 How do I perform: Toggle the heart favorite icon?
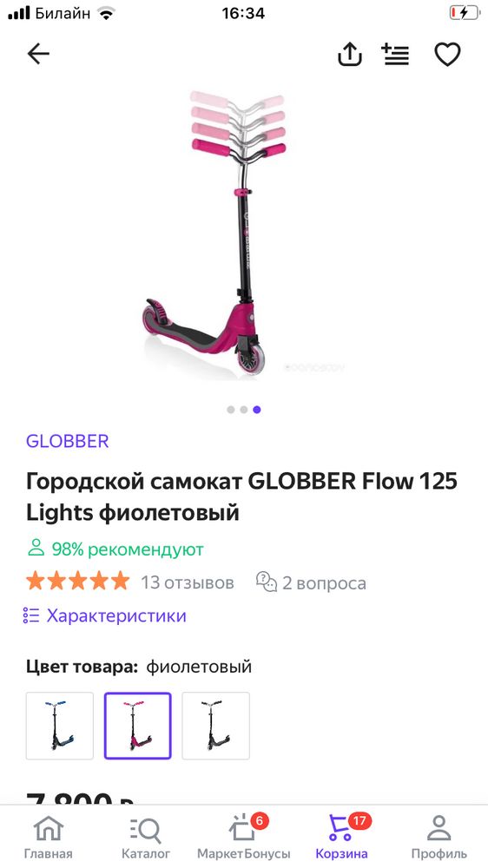click(447, 54)
